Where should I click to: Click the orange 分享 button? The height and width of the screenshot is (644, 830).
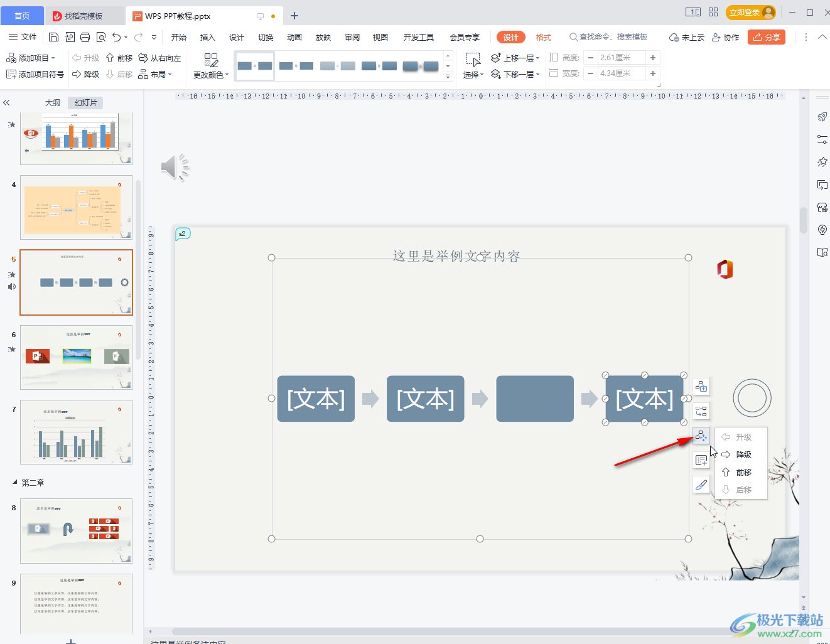pos(767,37)
